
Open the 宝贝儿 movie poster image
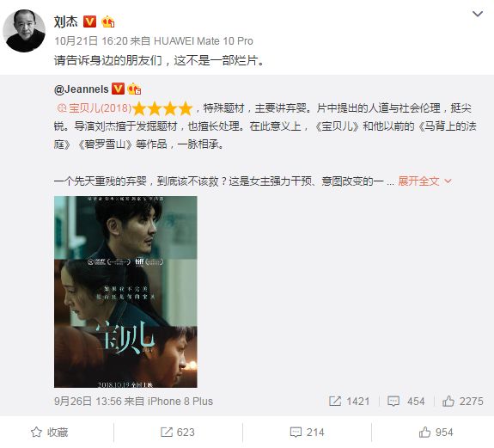click(125, 292)
